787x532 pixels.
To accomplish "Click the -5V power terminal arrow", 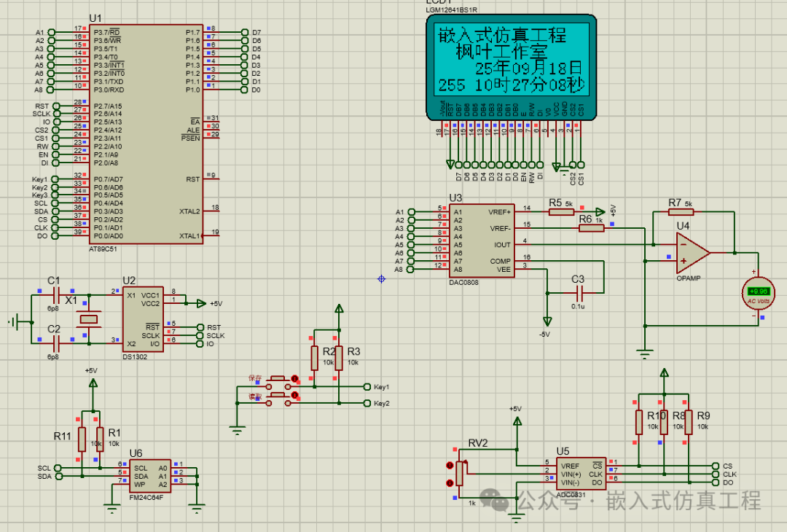I will [547, 321].
